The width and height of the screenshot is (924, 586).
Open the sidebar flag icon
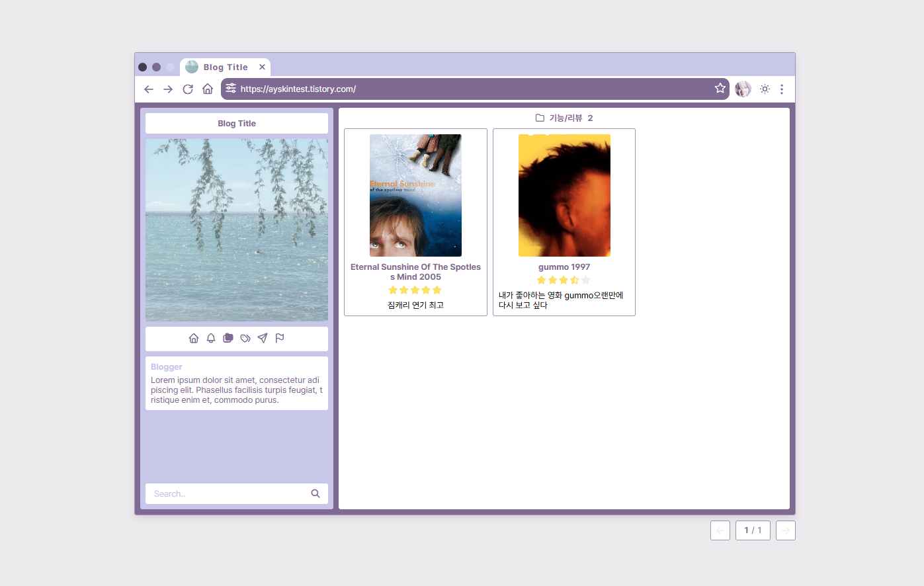click(x=280, y=339)
